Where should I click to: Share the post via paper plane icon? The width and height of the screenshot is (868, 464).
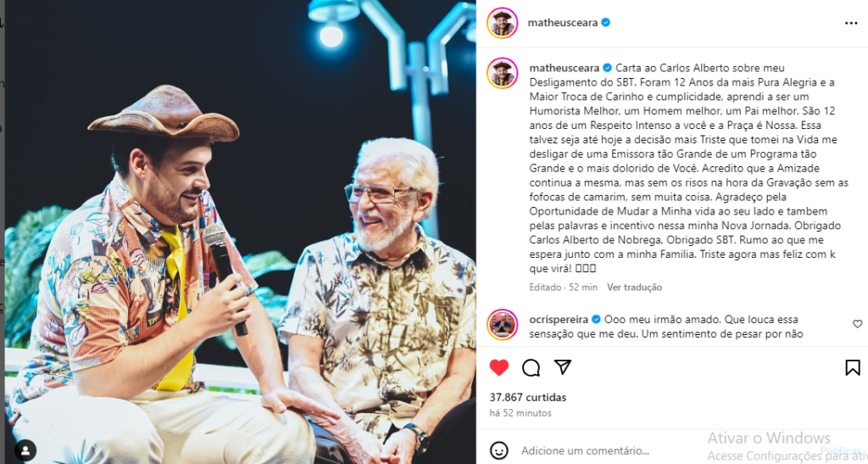pos(563,367)
